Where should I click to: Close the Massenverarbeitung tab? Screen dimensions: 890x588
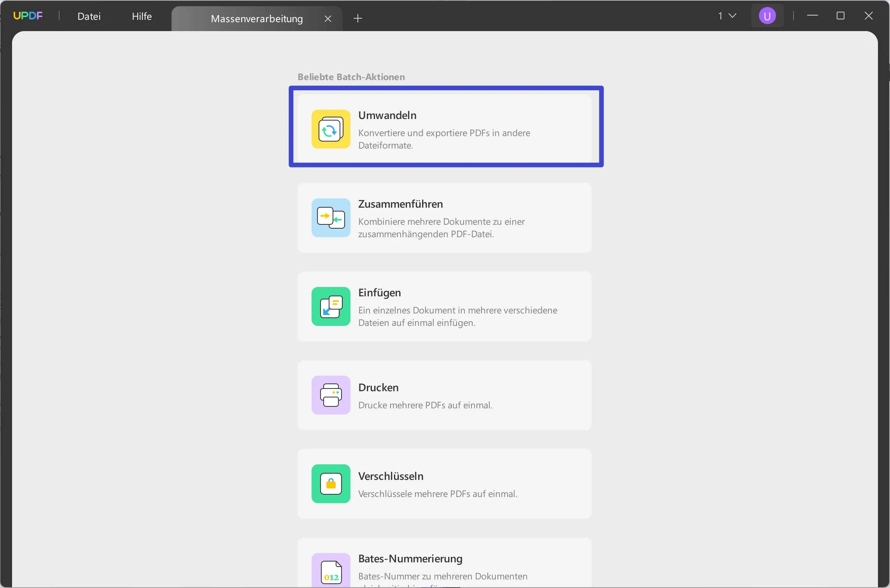(328, 19)
